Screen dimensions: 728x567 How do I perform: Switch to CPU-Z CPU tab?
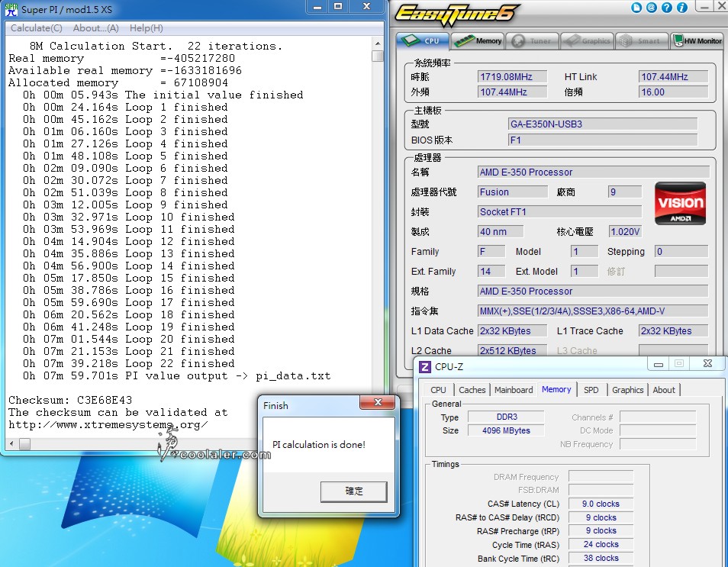(438, 390)
